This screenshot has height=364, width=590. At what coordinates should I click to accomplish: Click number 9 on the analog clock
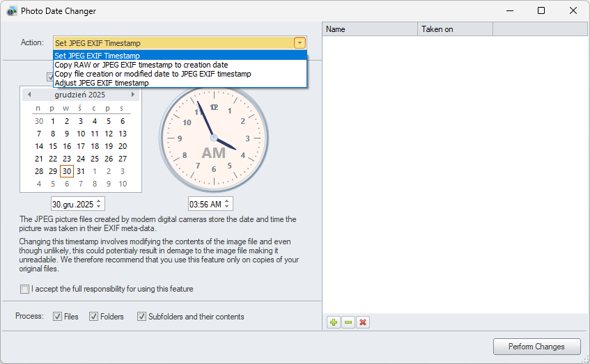tap(180, 139)
